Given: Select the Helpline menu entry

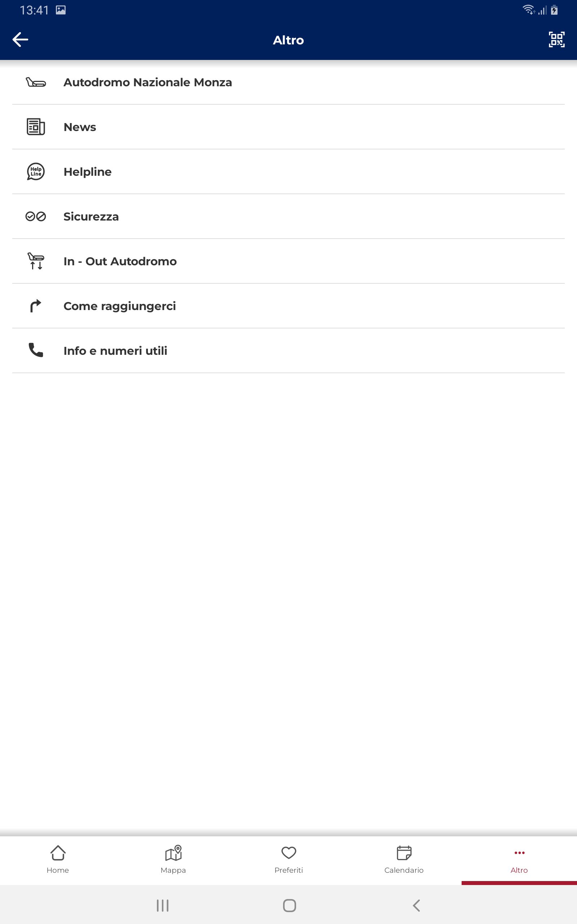Looking at the screenshot, I should coord(288,171).
